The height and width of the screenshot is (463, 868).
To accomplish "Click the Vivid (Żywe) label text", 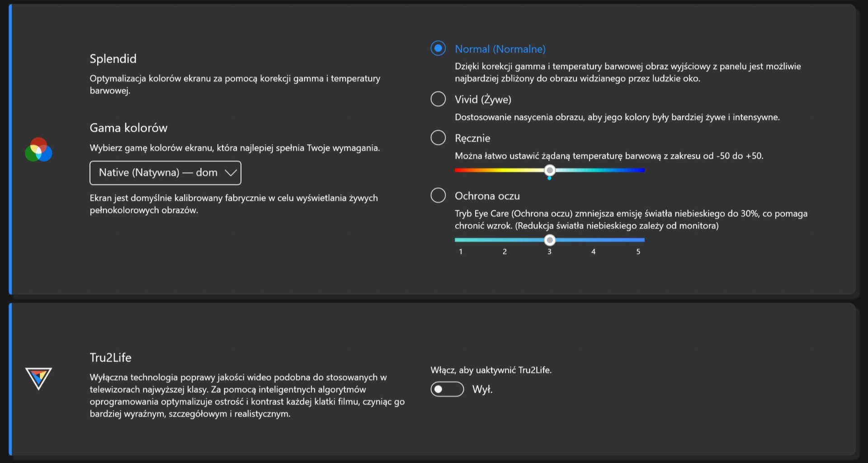I will tap(483, 99).
